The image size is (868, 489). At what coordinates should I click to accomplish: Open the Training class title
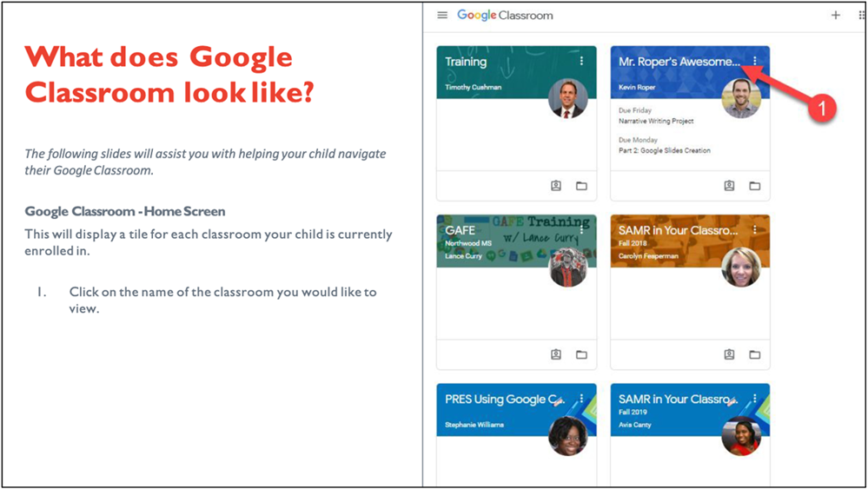466,62
